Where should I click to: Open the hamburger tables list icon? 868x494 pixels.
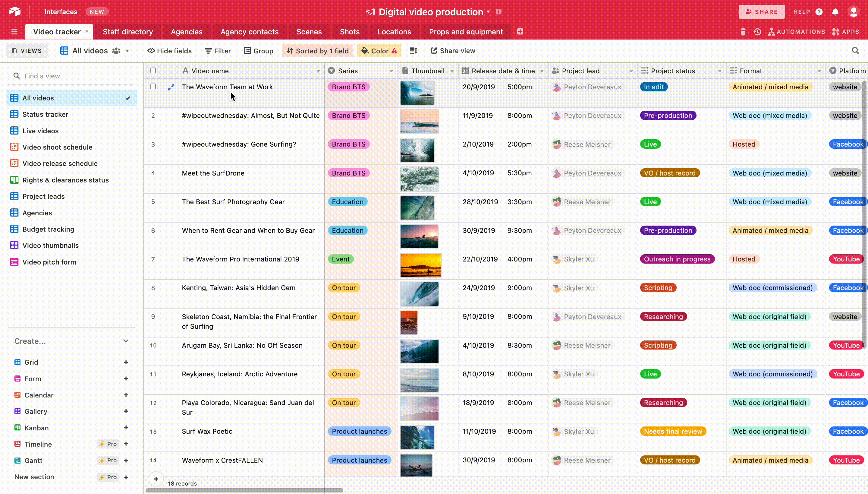pyautogui.click(x=14, y=32)
